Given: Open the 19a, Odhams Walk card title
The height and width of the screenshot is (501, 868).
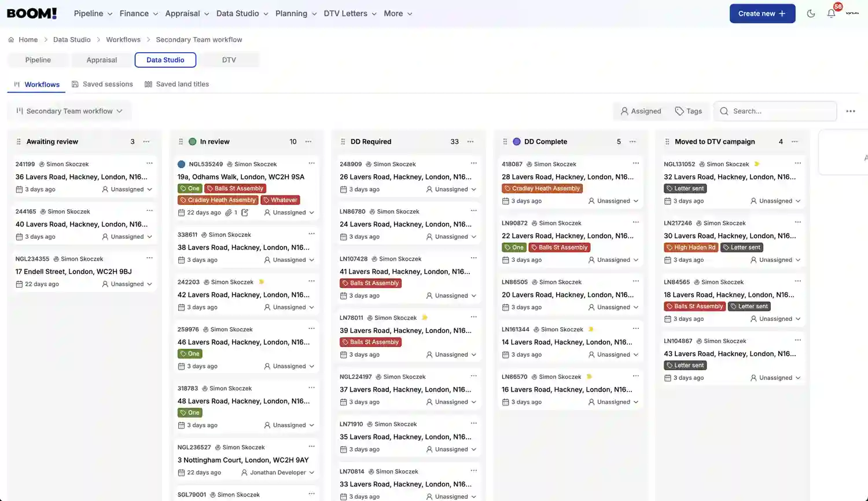Looking at the screenshot, I should pyautogui.click(x=241, y=177).
